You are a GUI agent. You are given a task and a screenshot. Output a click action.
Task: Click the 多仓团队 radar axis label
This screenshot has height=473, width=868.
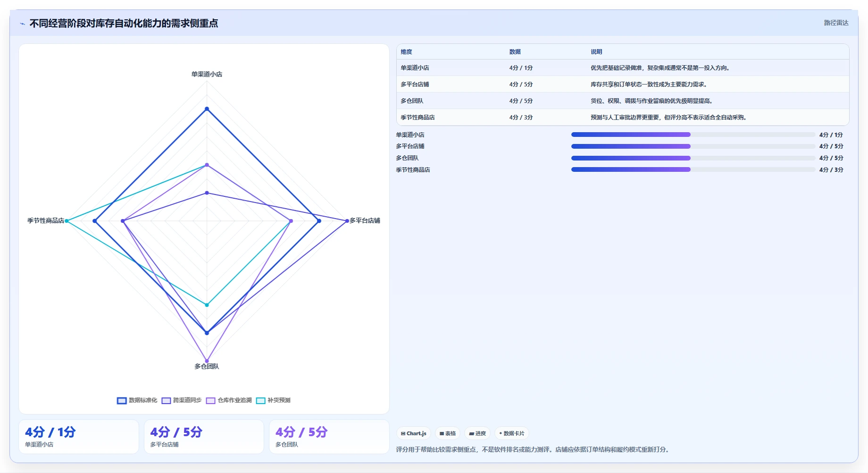pos(207,366)
